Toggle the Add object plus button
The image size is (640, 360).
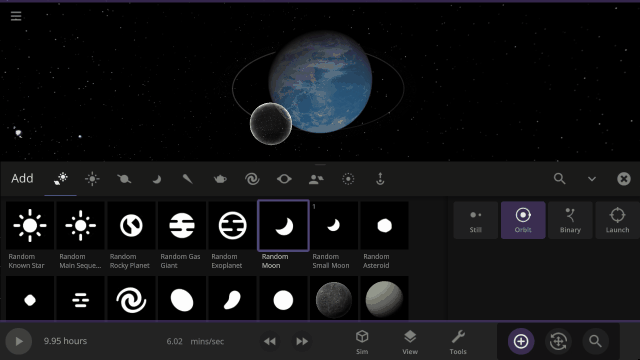pyautogui.click(x=521, y=341)
